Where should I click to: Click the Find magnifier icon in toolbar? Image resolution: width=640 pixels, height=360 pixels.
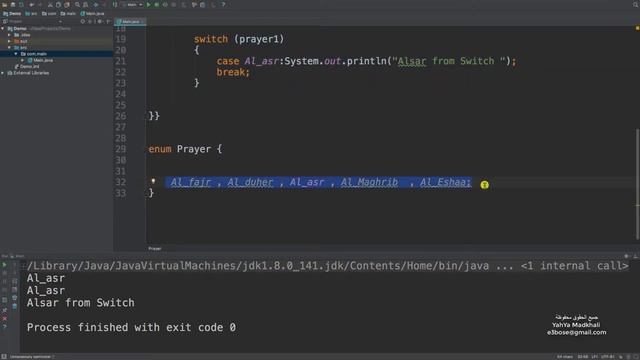tap(77, 5)
